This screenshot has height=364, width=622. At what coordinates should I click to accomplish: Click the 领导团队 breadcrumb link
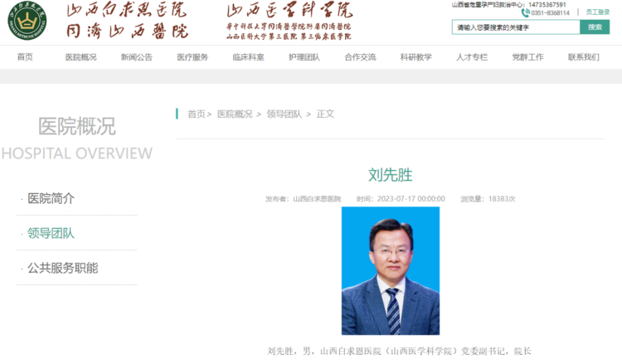click(284, 114)
